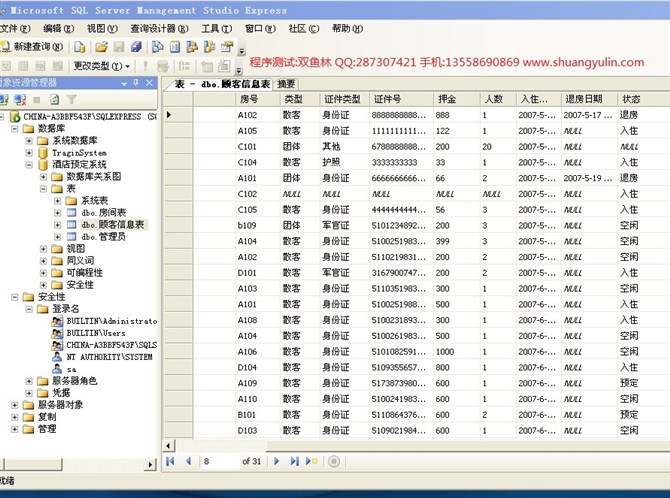Click the Show SQL Pane icon
Image resolution: width=670 pixels, height=498 pixels.
(40, 66)
